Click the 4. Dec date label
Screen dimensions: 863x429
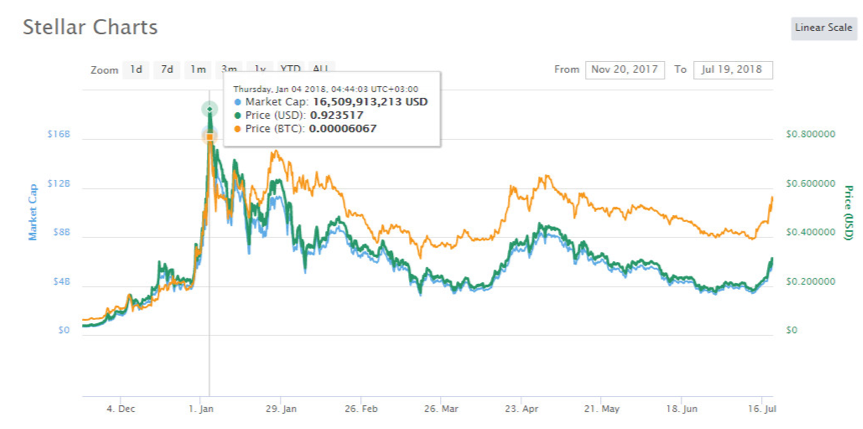pyautogui.click(x=121, y=409)
